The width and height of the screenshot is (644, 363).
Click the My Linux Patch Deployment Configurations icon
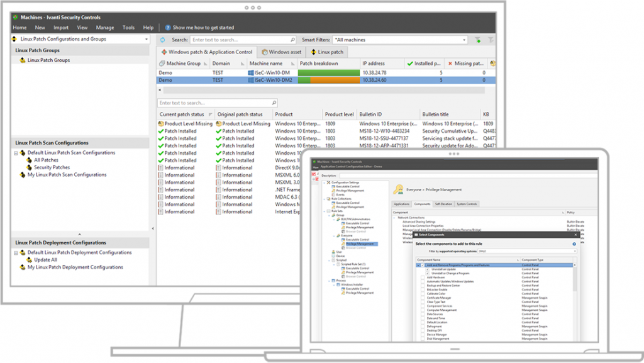click(23, 267)
